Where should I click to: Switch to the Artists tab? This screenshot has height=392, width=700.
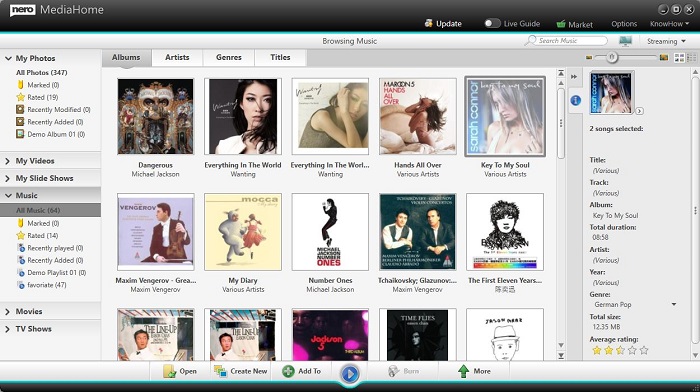click(177, 58)
